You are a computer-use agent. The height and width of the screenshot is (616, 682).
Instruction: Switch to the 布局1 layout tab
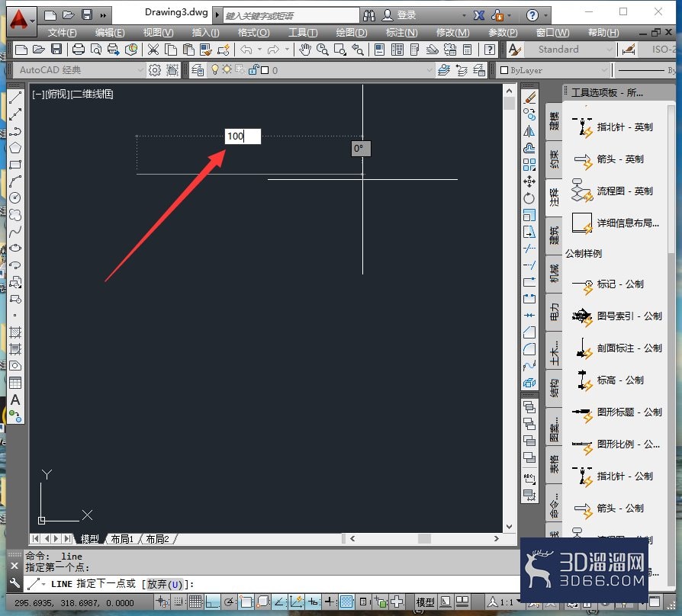[122, 539]
